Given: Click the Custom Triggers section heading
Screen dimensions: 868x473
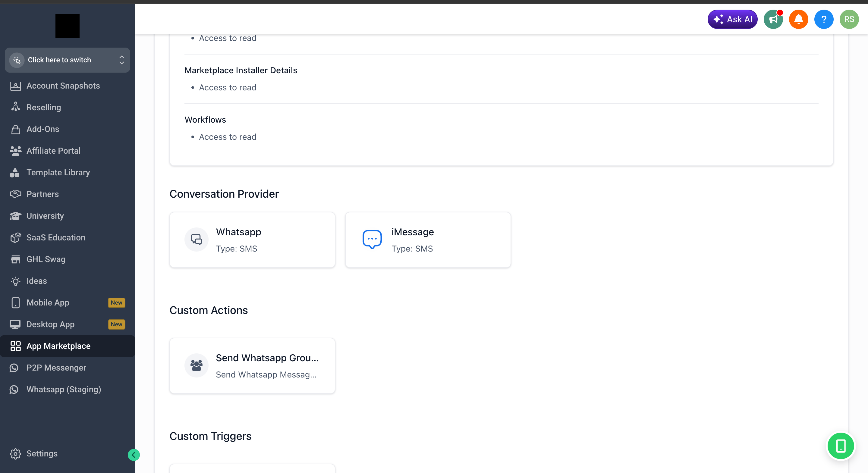Looking at the screenshot, I should 211,436.
